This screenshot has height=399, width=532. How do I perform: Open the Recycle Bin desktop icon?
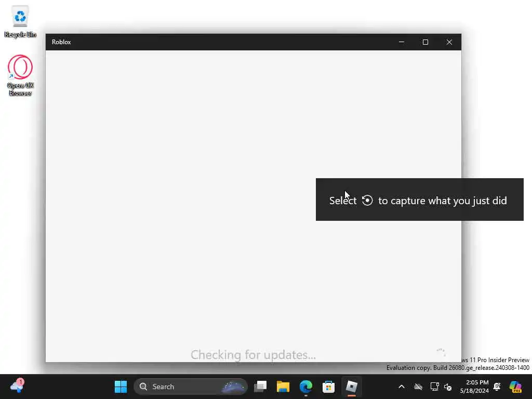pyautogui.click(x=20, y=21)
